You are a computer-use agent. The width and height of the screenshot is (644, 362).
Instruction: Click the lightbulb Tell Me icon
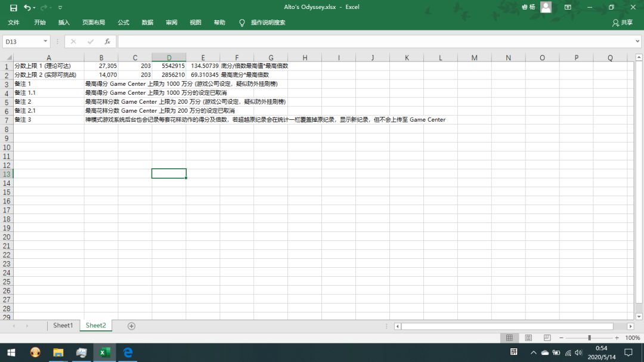coord(242,23)
